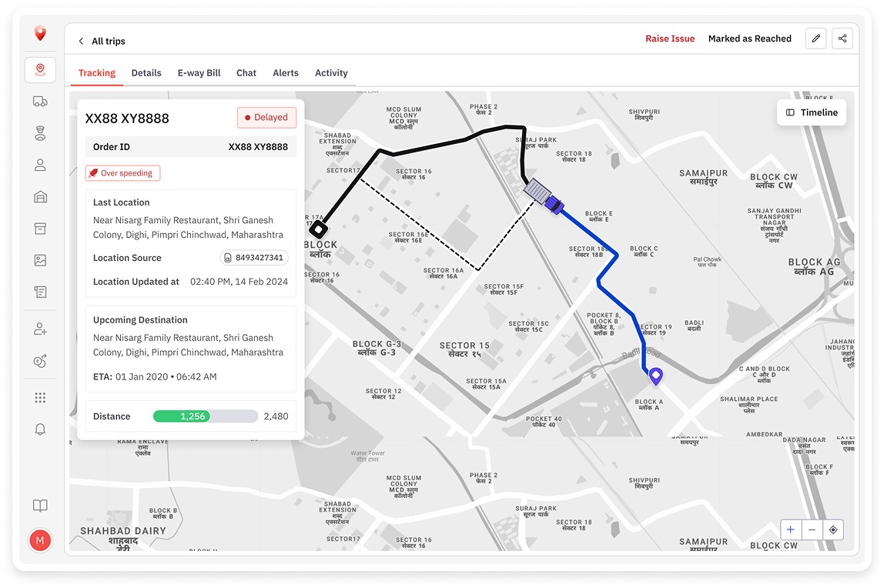This screenshot has height=588, width=884.
Task: Click location updated time 02:40 PM
Action: (239, 282)
